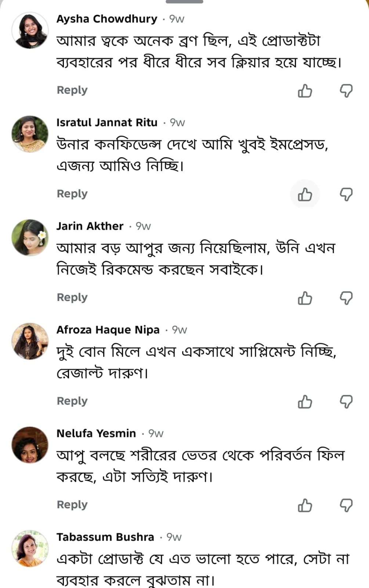
Task: Thumbs down Nelufa Yesmin's comment
Action: pyautogui.click(x=346, y=505)
